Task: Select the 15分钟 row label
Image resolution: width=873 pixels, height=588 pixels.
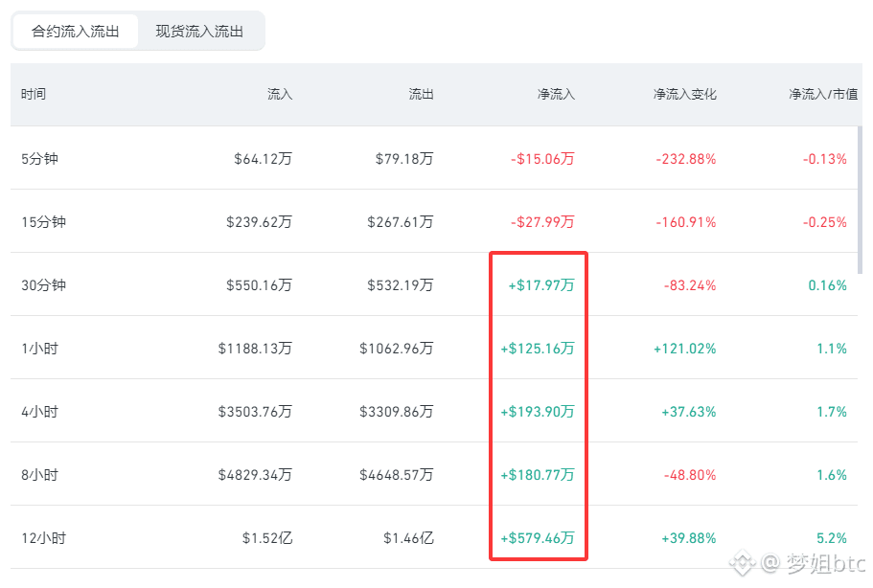Action: 43,222
